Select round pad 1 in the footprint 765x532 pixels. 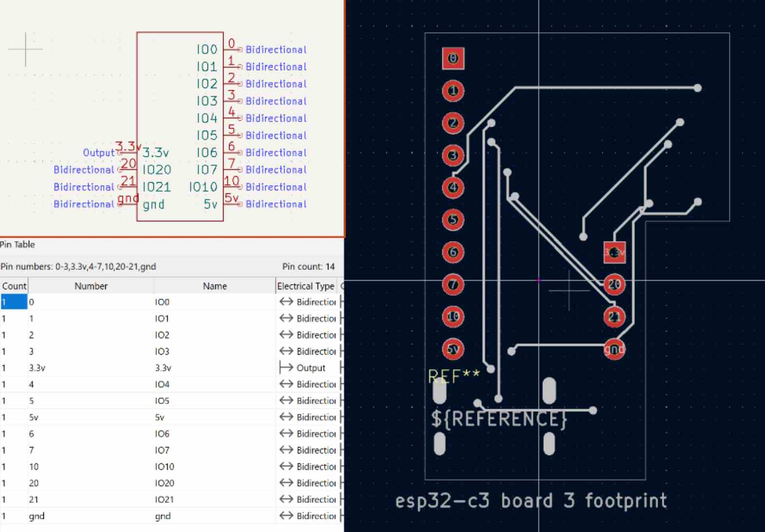coord(453,91)
